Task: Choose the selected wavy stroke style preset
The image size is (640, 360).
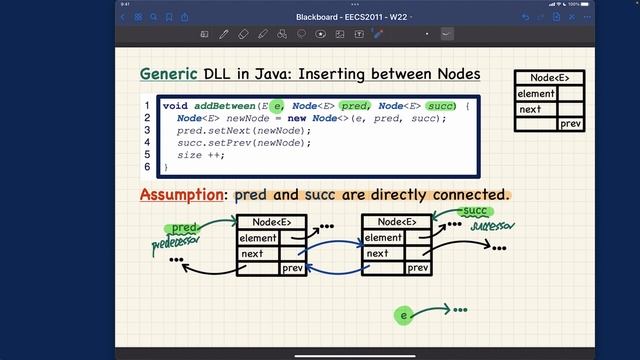Action: tap(447, 34)
